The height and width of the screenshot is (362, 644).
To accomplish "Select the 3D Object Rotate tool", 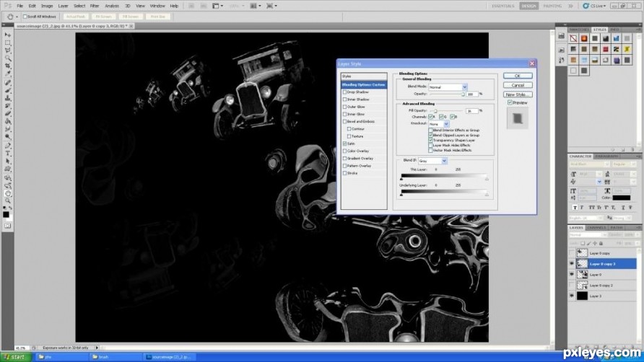I will tap(8, 178).
